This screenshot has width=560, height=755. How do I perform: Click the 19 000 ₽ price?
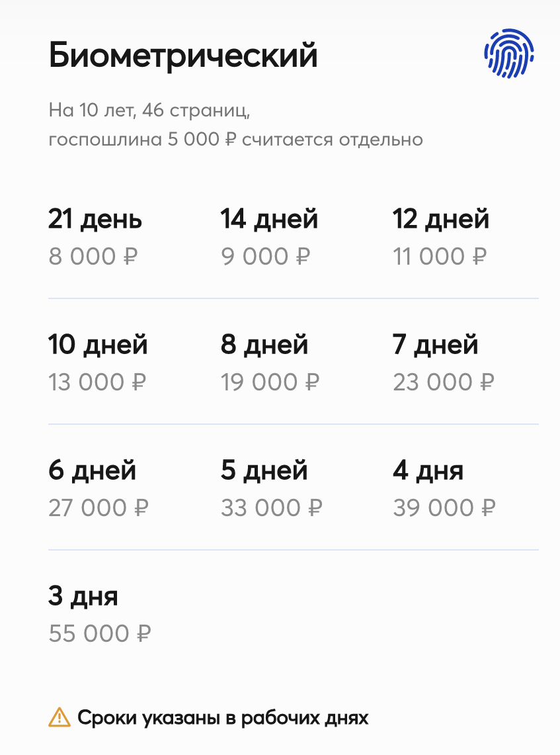click(270, 382)
